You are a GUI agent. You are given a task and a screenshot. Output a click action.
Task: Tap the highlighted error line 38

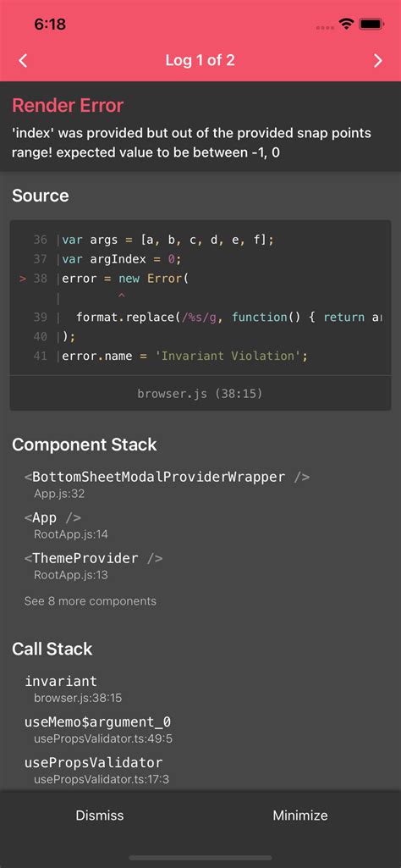click(x=200, y=279)
